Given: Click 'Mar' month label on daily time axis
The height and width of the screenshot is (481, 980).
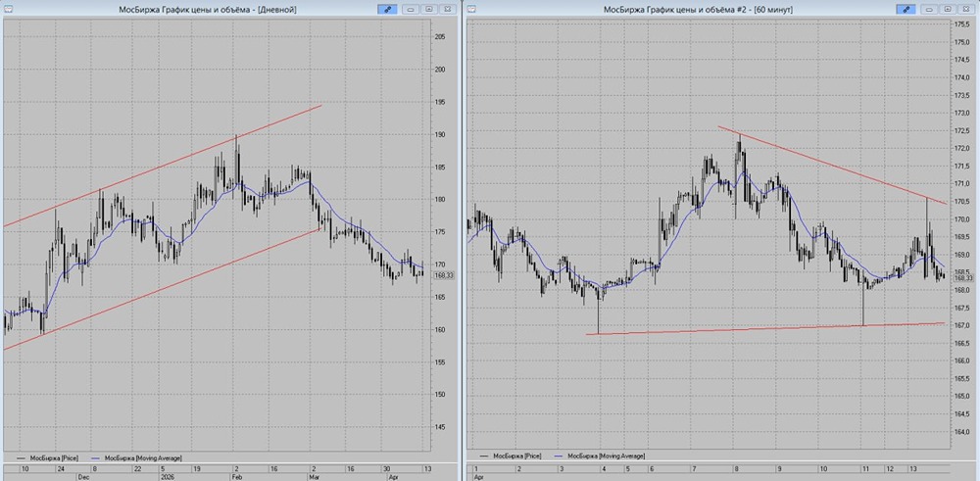Looking at the screenshot, I should point(316,476).
